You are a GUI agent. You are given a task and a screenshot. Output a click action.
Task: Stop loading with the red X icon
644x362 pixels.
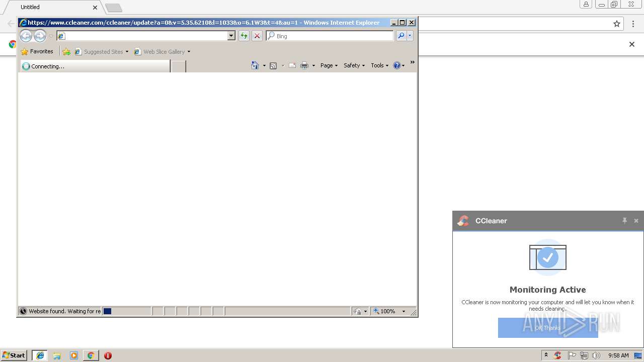click(x=257, y=36)
